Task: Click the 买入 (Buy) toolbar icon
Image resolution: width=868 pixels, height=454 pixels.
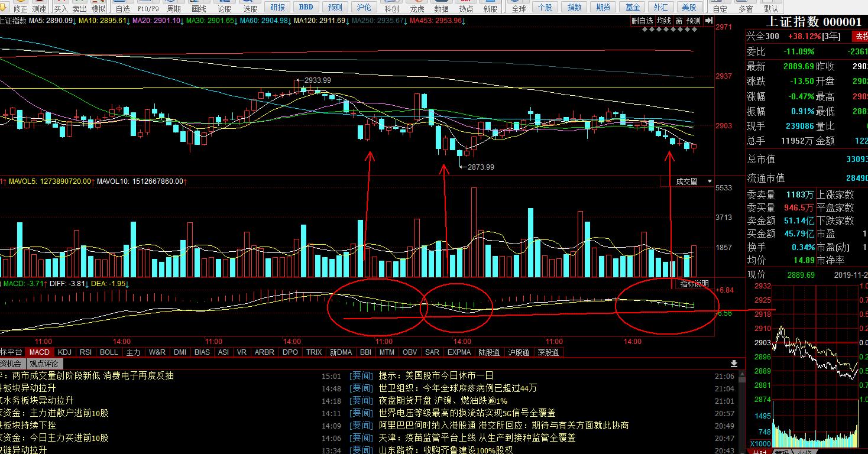Action: coord(60,7)
